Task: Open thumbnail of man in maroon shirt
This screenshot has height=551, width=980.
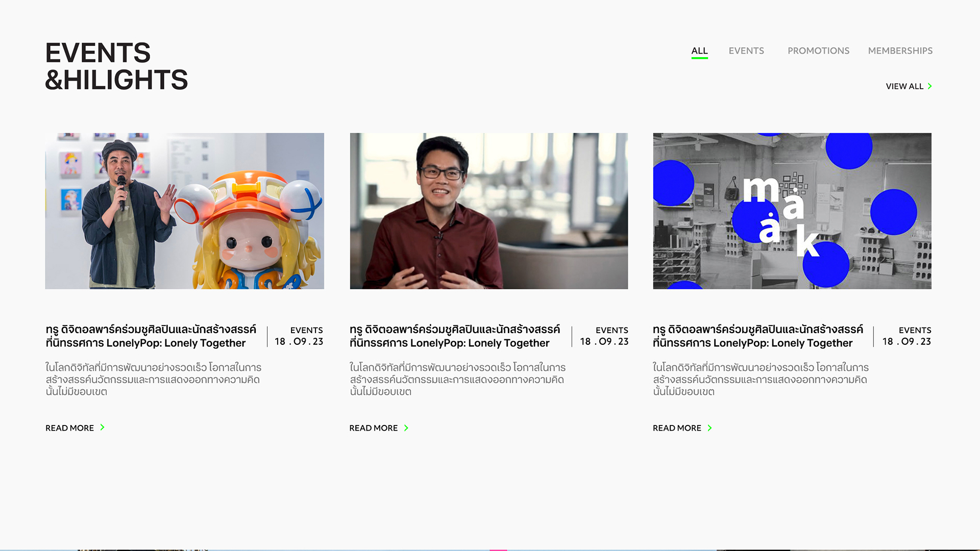Action: (489, 211)
